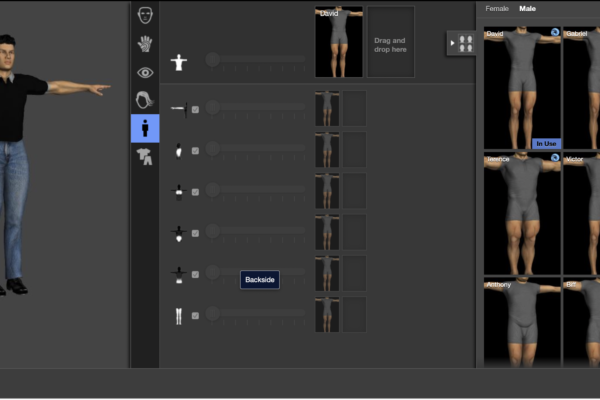
Task: Click the backside region icon
Action: pos(179,275)
